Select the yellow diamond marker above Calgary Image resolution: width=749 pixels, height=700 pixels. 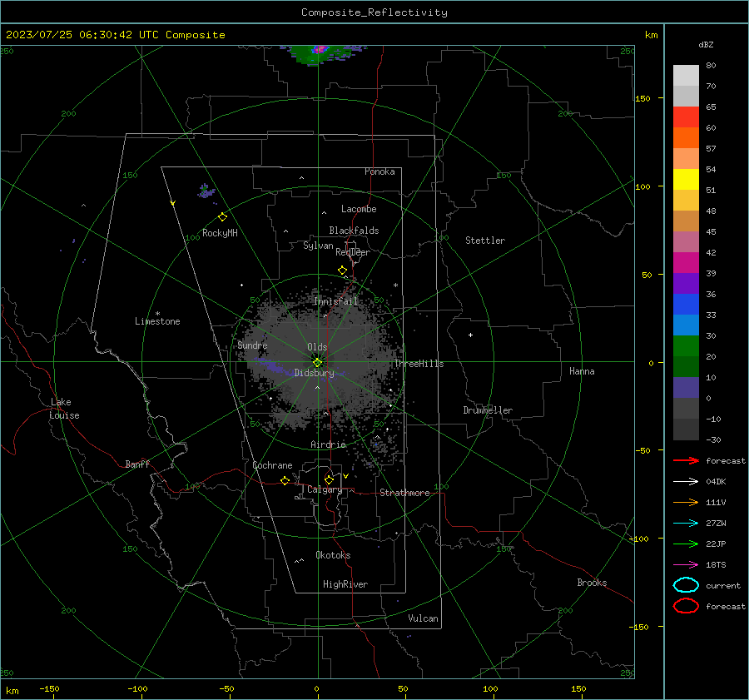click(329, 479)
